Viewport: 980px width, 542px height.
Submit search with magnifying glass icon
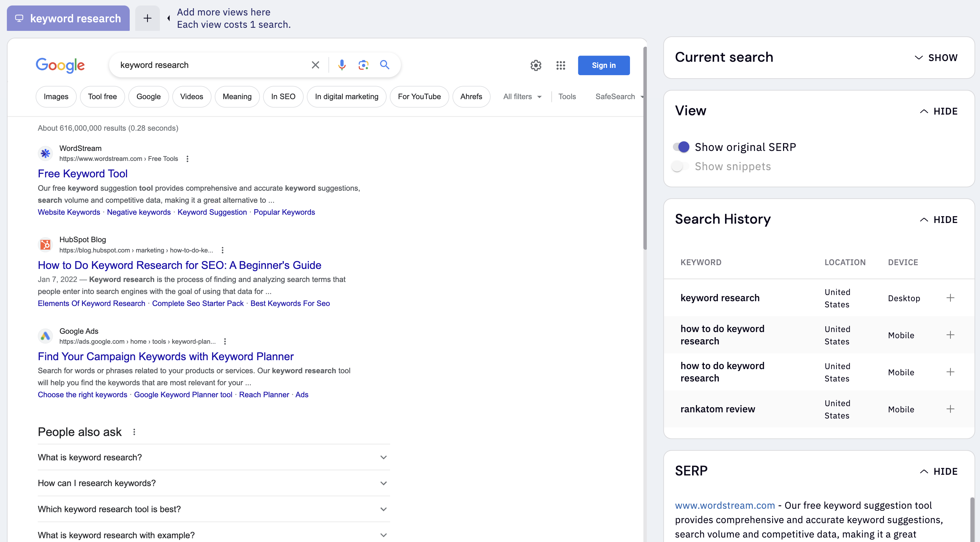[x=385, y=64]
